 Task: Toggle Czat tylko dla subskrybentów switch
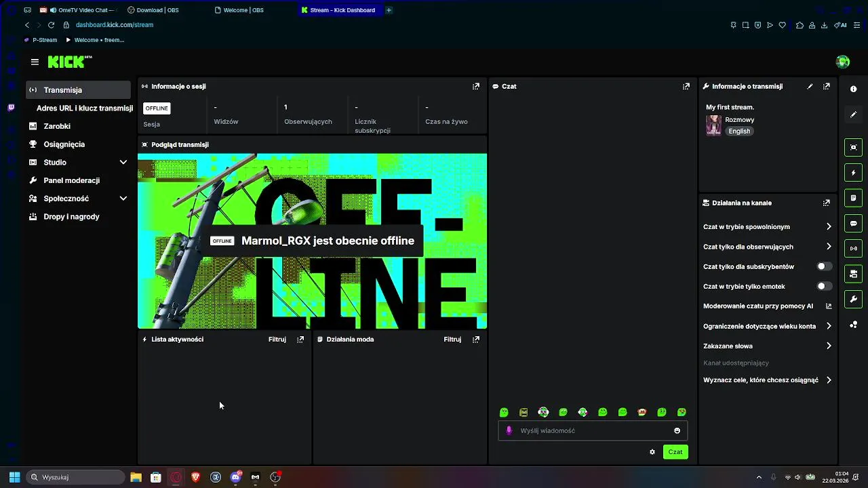point(825,266)
